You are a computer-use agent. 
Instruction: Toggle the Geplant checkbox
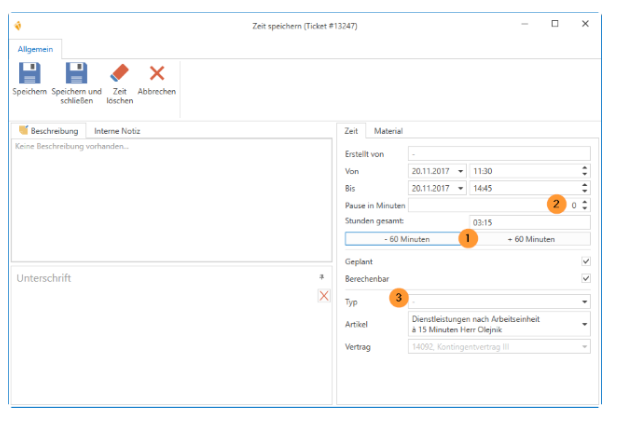(x=584, y=261)
